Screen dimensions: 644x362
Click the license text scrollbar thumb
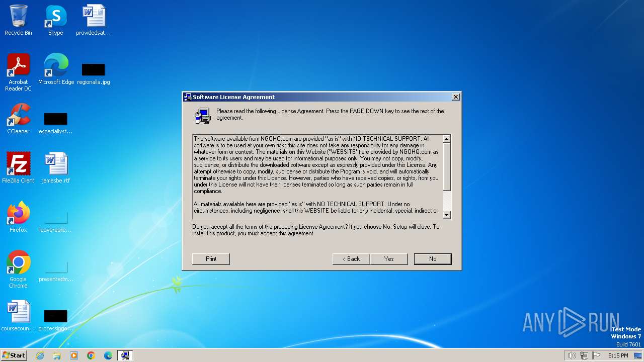(x=446, y=167)
